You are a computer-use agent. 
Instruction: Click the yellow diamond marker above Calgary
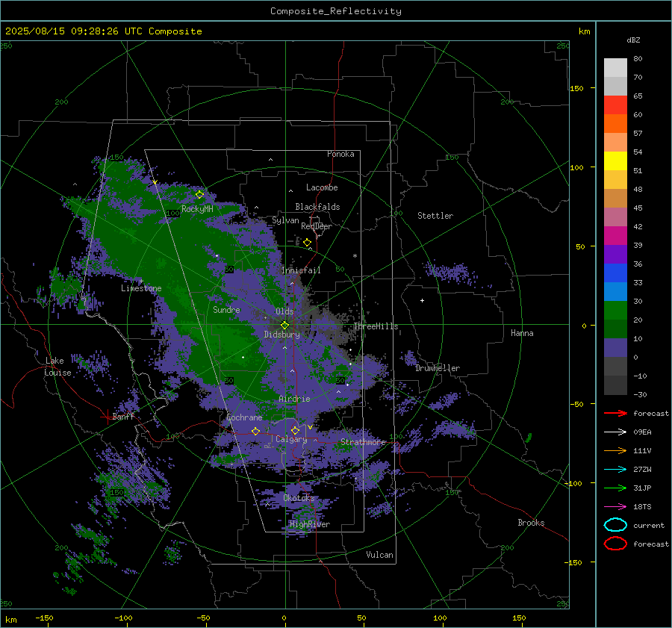(x=295, y=430)
